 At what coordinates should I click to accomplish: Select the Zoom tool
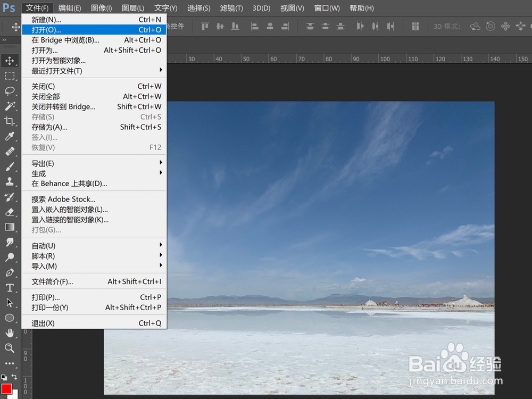point(10,348)
